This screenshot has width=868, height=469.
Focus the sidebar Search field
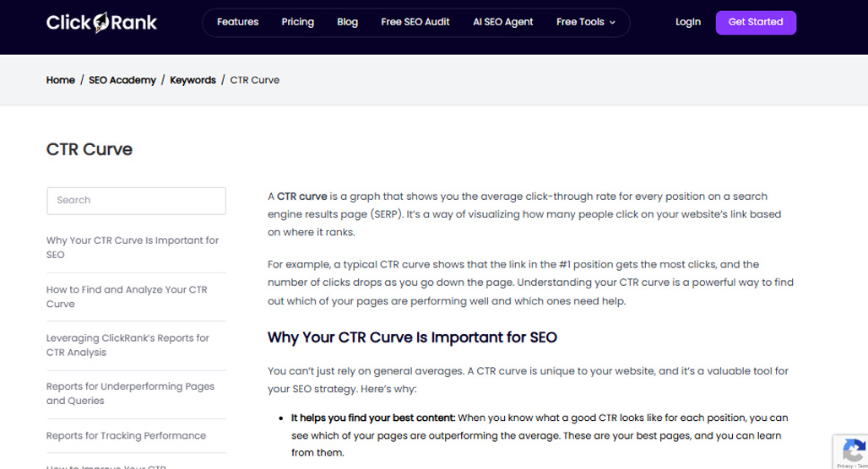136,201
